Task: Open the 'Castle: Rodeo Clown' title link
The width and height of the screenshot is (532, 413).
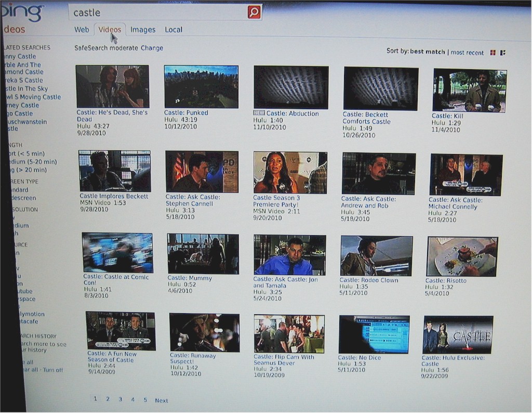Action: [369, 280]
